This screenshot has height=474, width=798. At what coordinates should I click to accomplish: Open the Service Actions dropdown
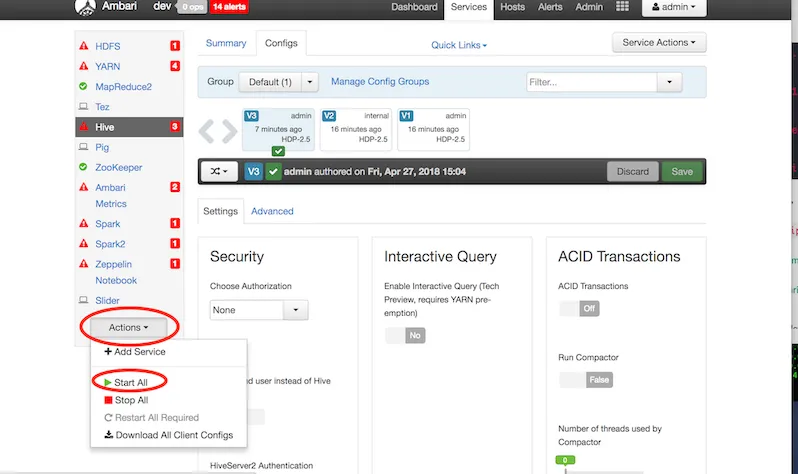click(x=659, y=43)
